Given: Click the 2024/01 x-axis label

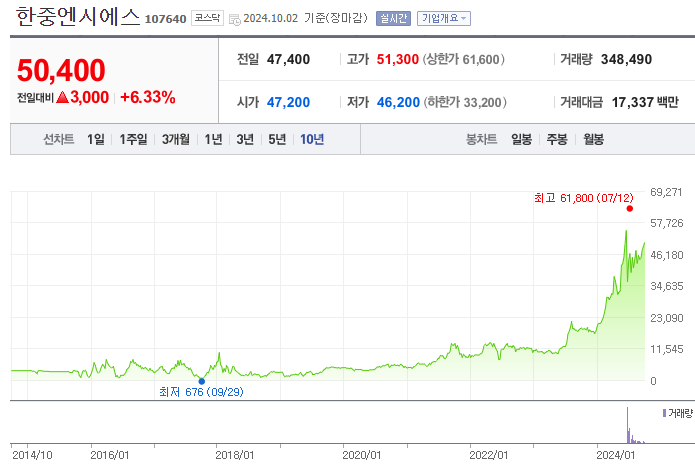Looking at the screenshot, I should point(615,455).
